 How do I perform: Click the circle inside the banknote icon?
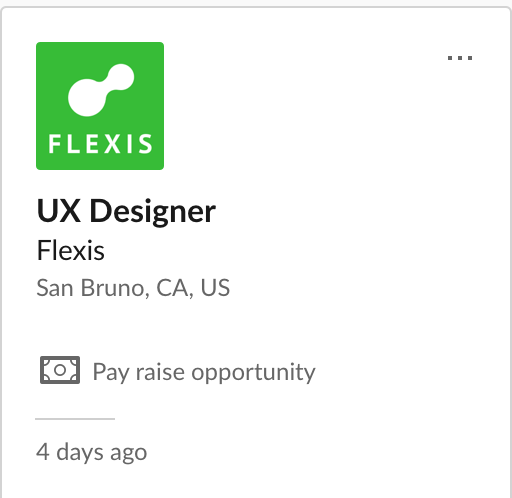tap(60, 370)
